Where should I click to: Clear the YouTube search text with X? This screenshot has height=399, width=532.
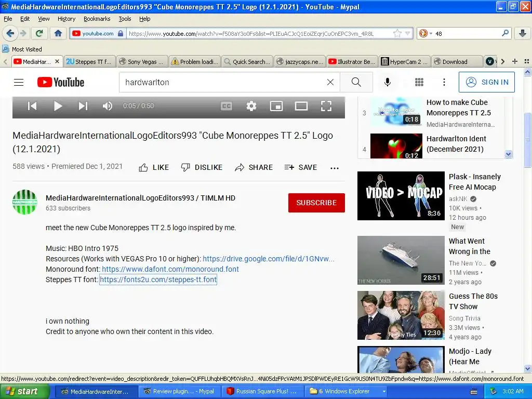pos(330,82)
